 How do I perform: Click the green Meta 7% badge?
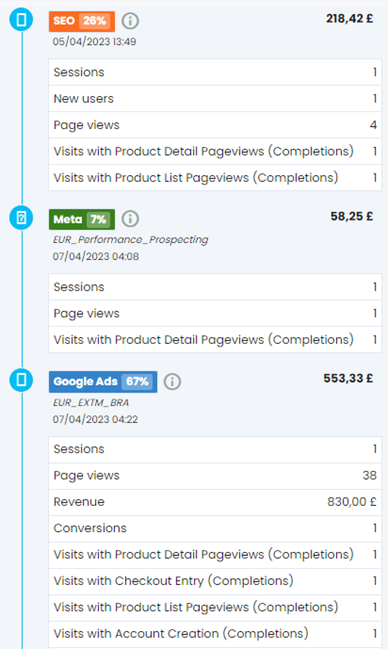point(82,219)
